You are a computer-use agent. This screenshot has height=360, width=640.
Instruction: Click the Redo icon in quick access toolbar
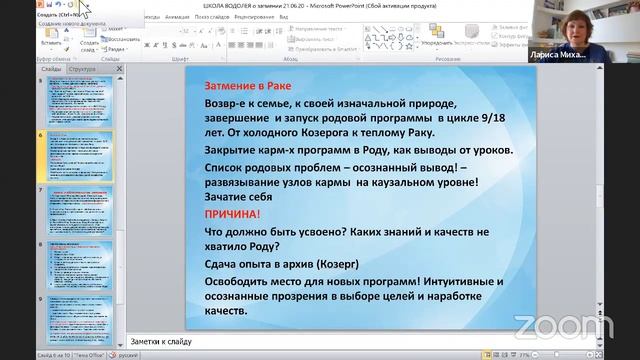point(70,4)
